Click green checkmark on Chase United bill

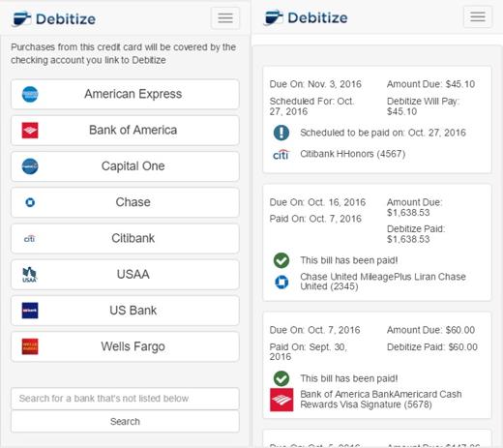pyautogui.click(x=281, y=260)
